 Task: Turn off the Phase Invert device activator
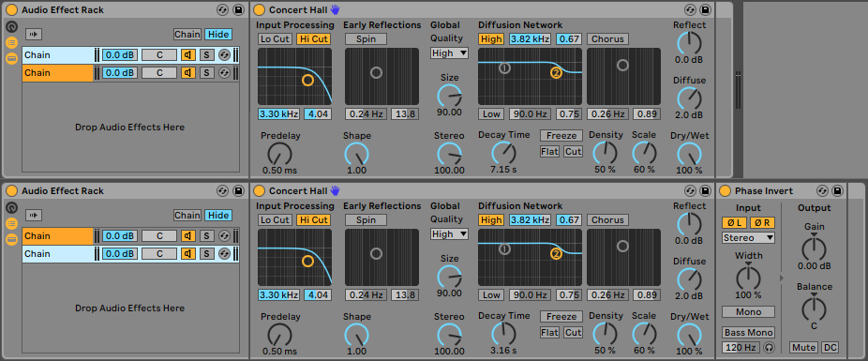[x=725, y=191]
